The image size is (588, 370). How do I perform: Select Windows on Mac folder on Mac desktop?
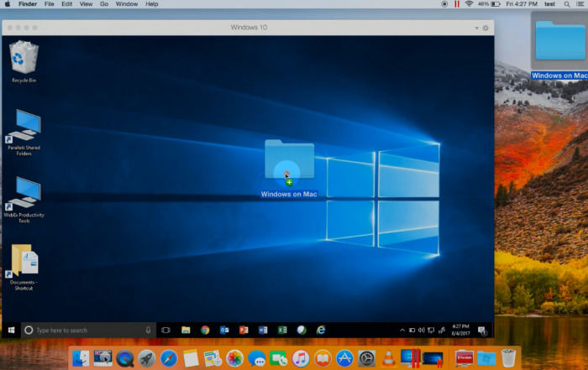coord(560,45)
